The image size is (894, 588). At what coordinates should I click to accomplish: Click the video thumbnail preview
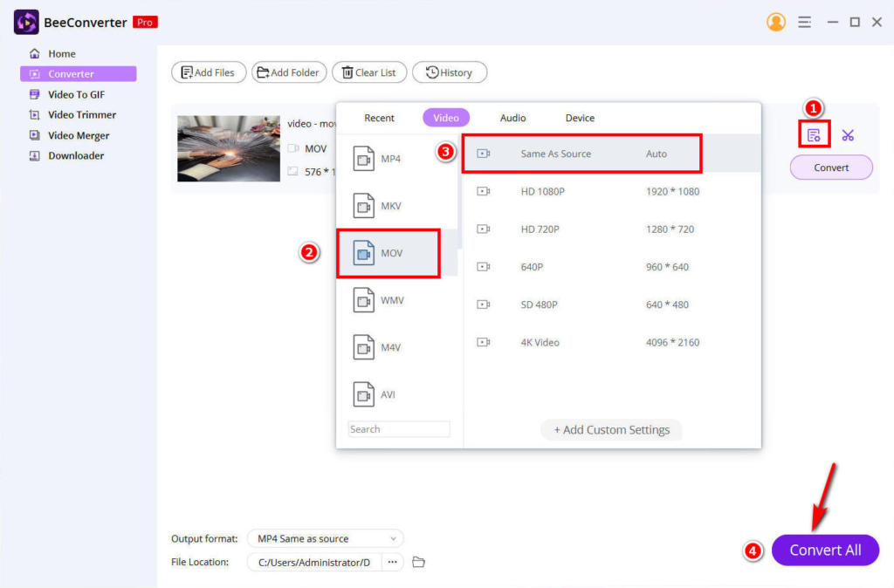coord(228,149)
